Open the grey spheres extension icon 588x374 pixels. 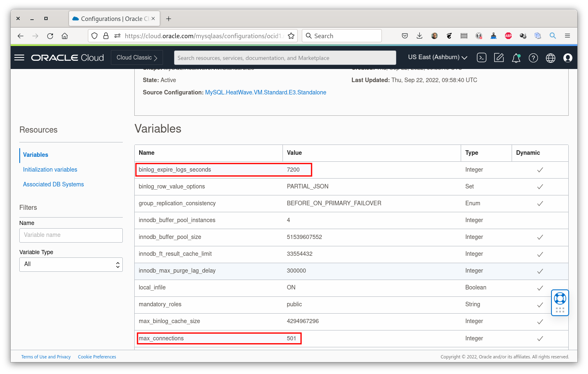(x=523, y=36)
